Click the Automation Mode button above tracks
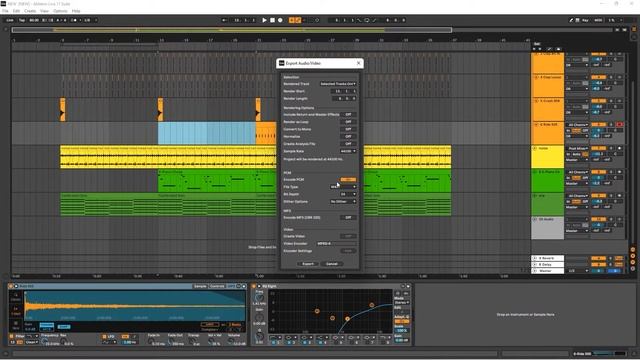 click(x=549, y=49)
